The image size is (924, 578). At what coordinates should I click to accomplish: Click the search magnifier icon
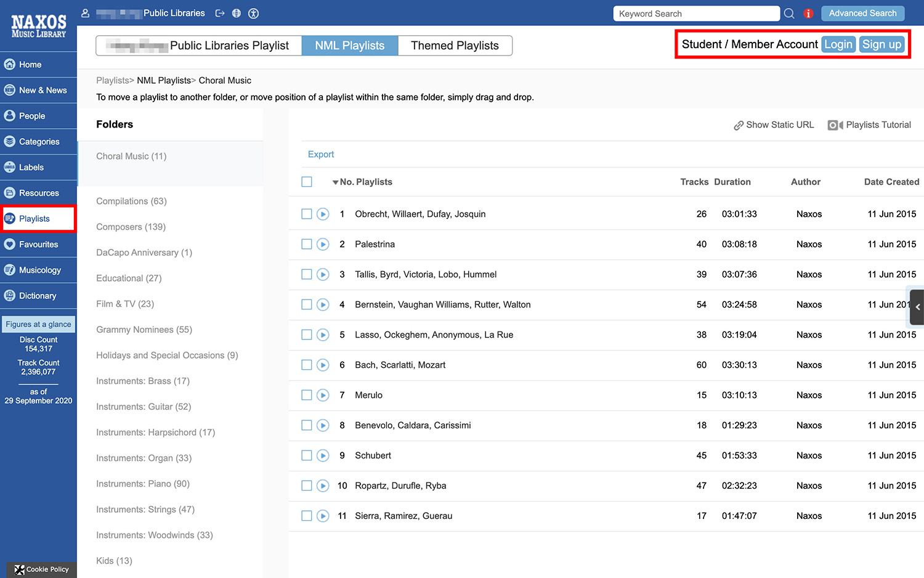pyautogui.click(x=789, y=14)
